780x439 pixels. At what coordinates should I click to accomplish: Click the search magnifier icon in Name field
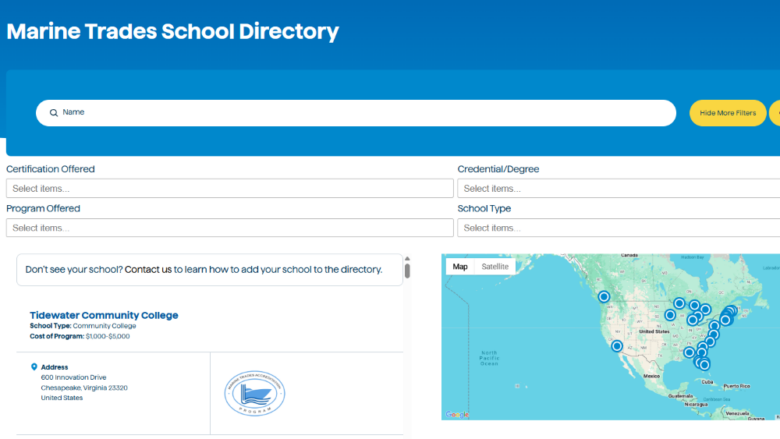point(54,113)
